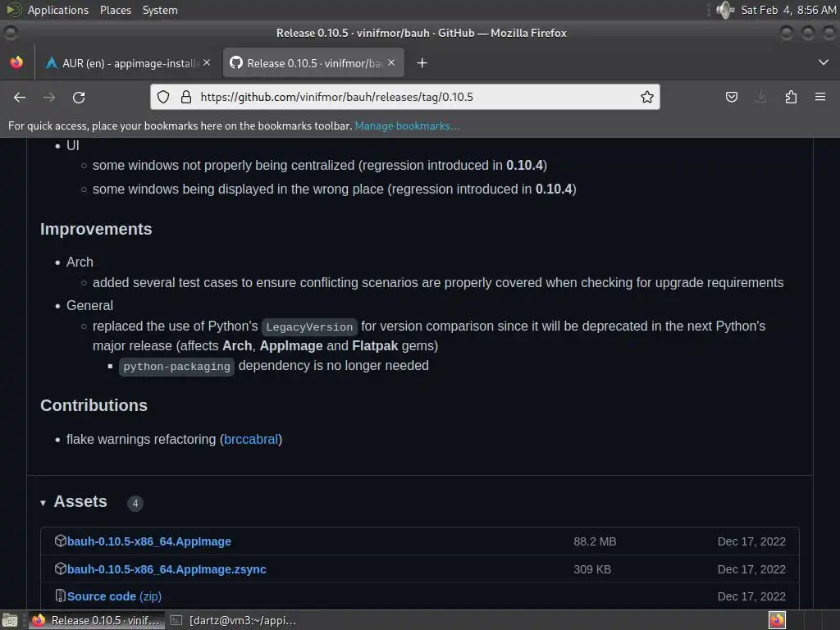Click the Firefox View icon in tab bar

click(x=16, y=62)
